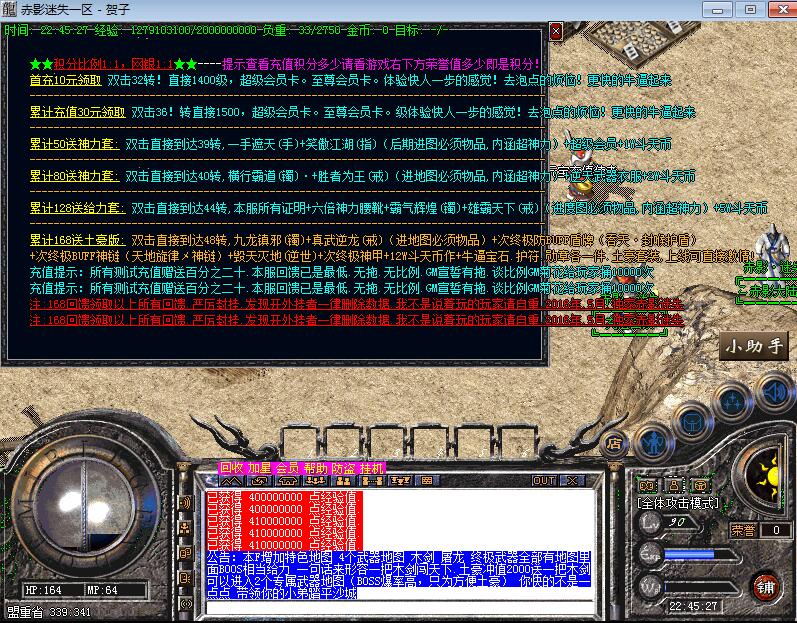
Task: Select the 回收 tab
Action: pyautogui.click(x=231, y=467)
